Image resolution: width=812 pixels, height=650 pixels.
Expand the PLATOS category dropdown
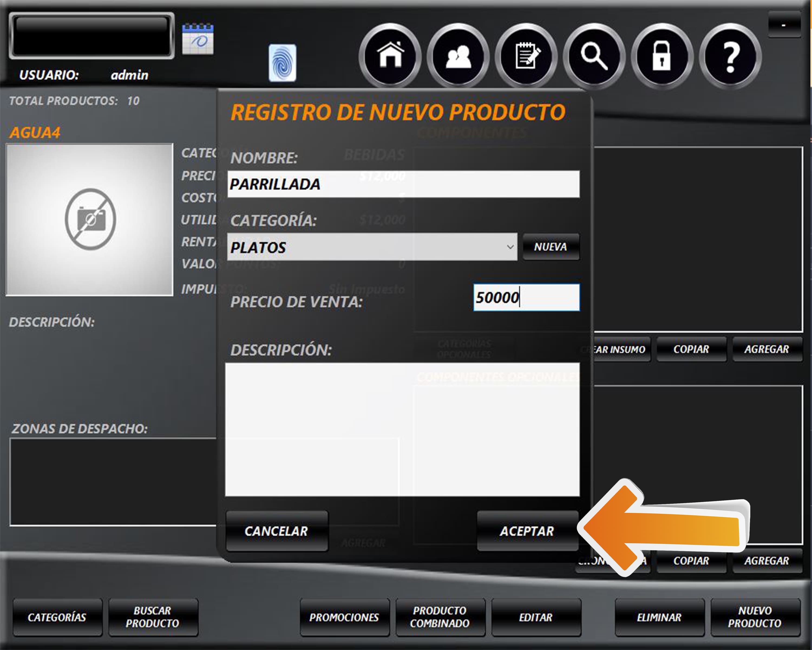click(x=510, y=247)
